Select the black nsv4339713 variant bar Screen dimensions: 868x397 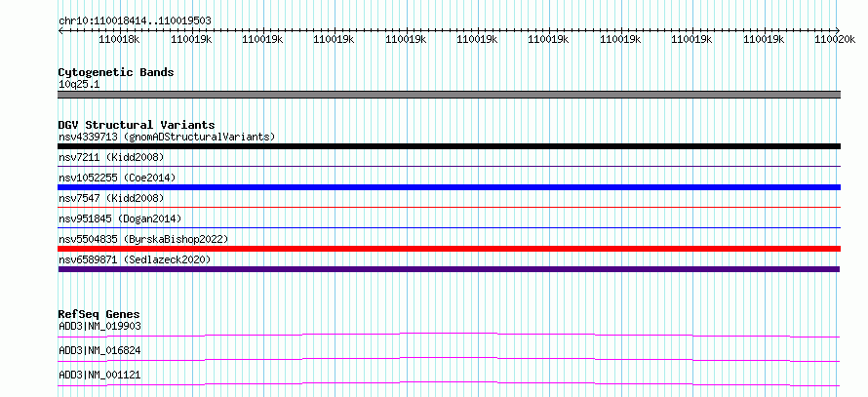click(449, 146)
